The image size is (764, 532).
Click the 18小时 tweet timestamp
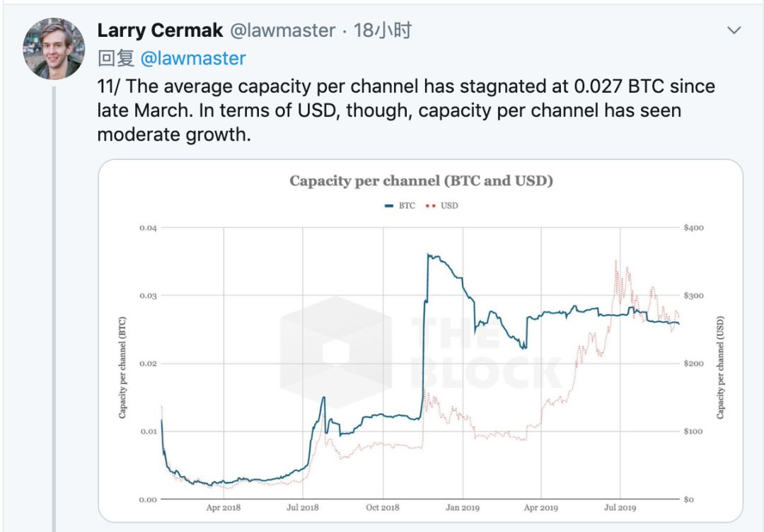click(383, 30)
